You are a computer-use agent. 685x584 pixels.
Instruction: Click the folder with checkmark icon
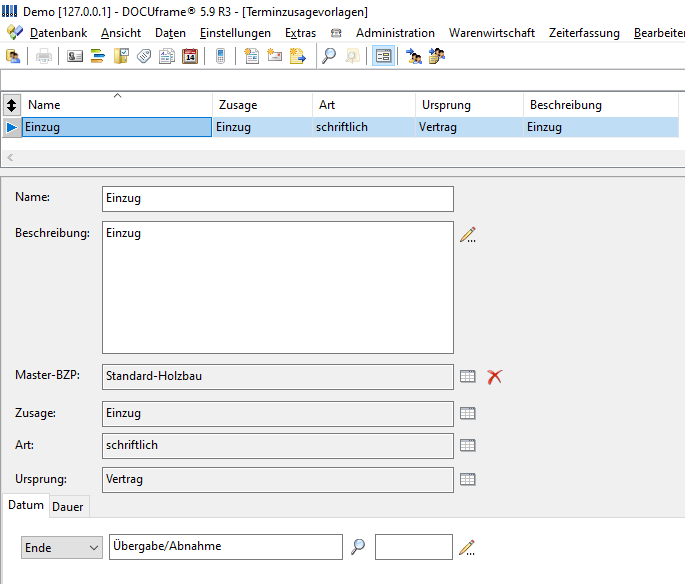pyautogui.click(x=121, y=56)
